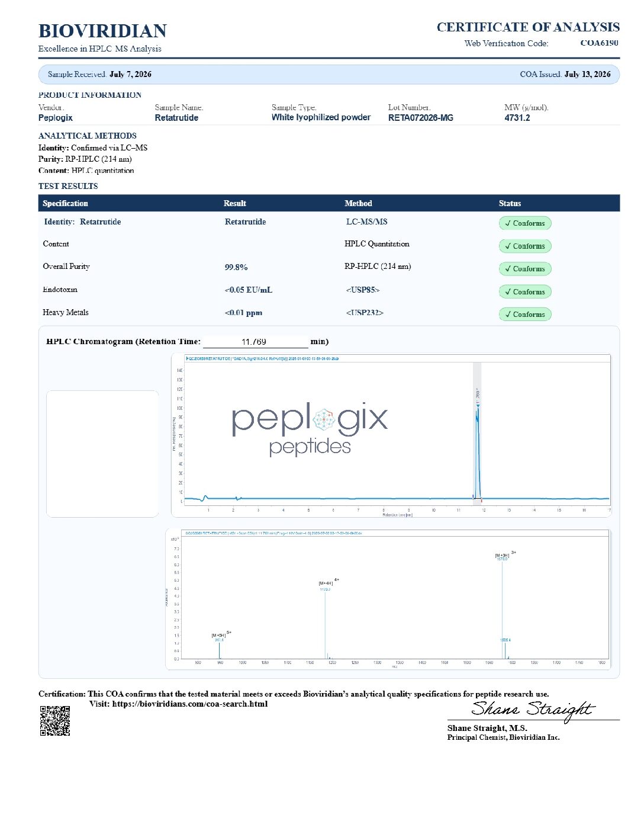Click the line Purity: RP-HPLC (214 nm)
Viewport: 644px width, 834px height.
[x=85, y=159]
